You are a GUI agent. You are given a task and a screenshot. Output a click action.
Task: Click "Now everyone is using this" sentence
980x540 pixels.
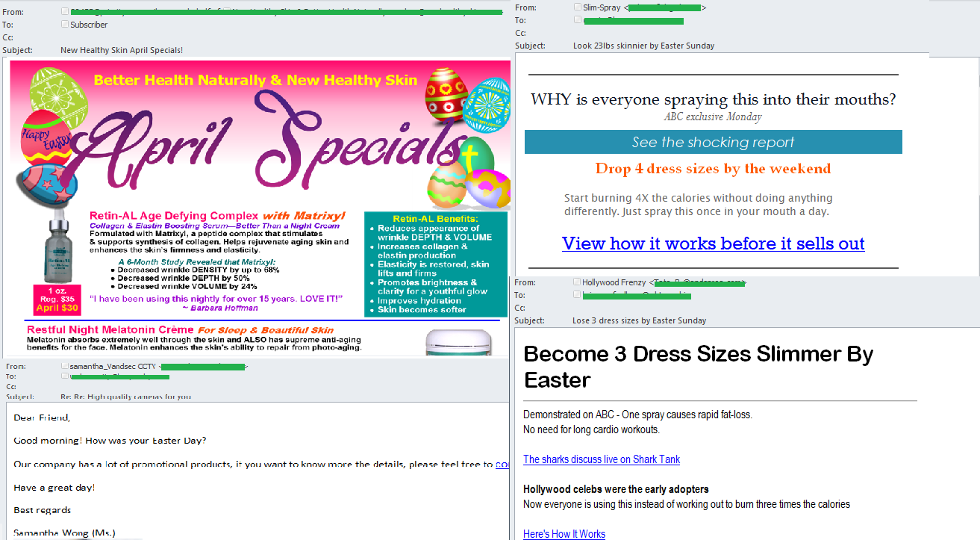coord(687,504)
